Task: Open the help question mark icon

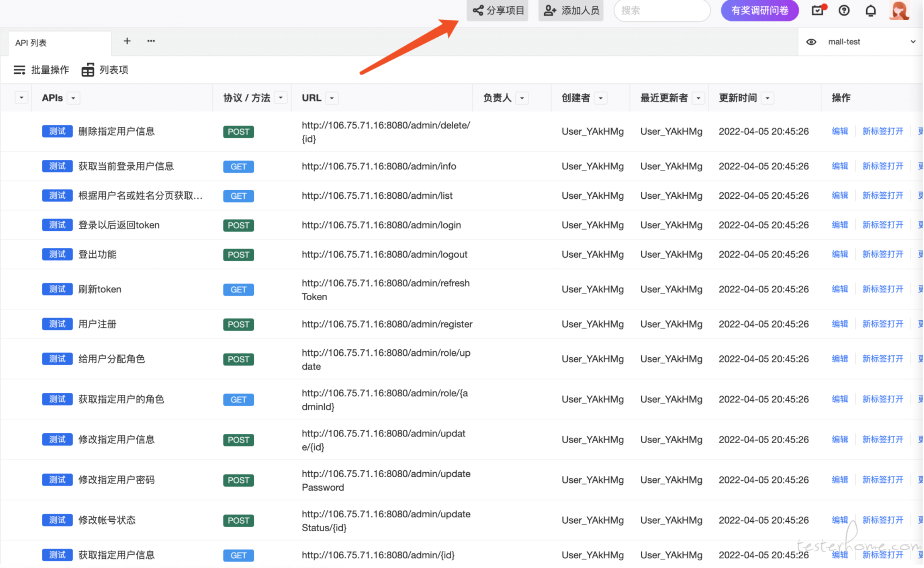Action: 844,10
